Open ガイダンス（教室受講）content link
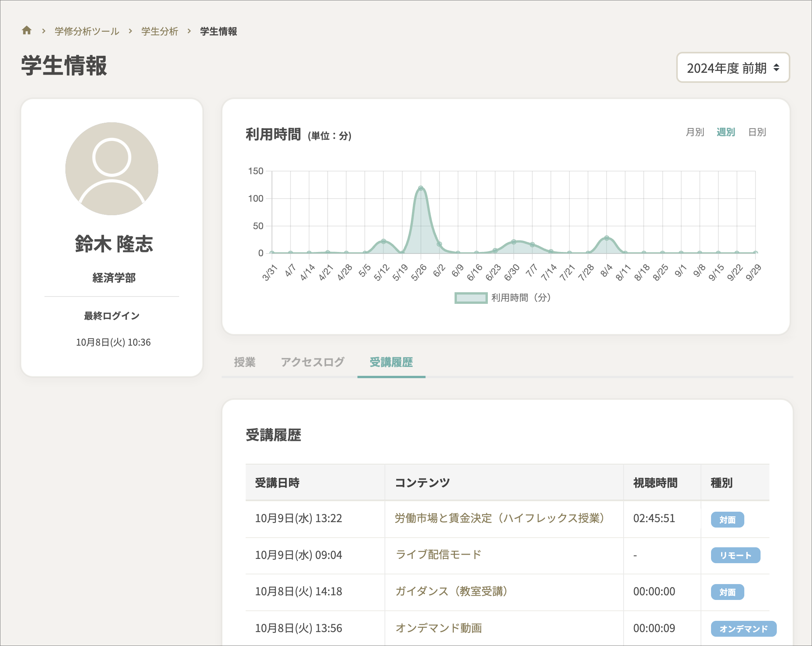The width and height of the screenshot is (812, 646). (451, 591)
